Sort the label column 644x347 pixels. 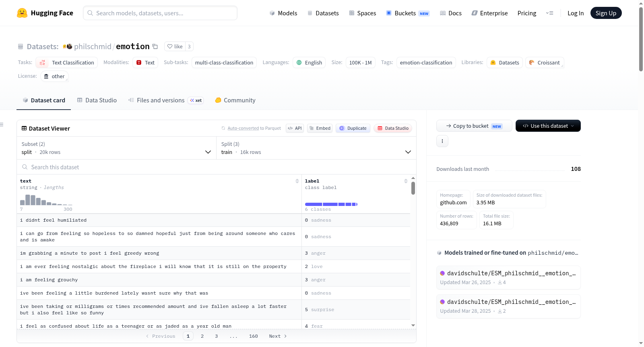coord(406,181)
